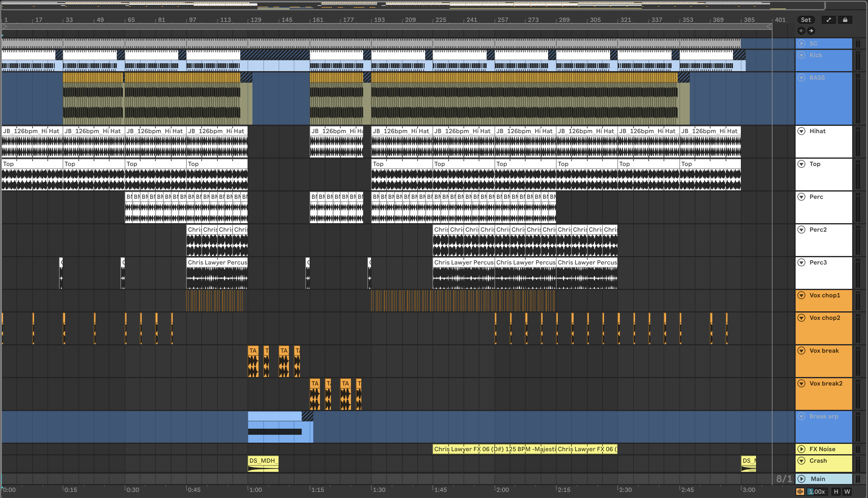Click the H optimize height button
868x498 pixels.
point(836,492)
